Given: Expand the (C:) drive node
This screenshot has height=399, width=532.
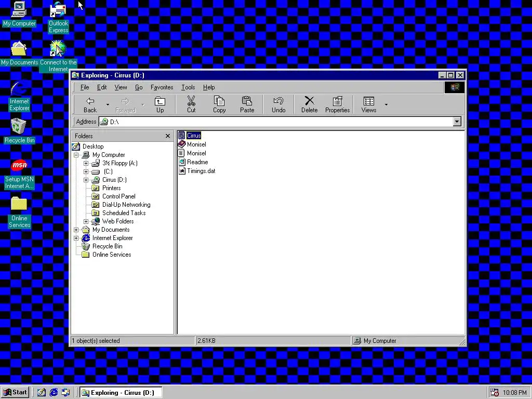Looking at the screenshot, I should [86, 171].
